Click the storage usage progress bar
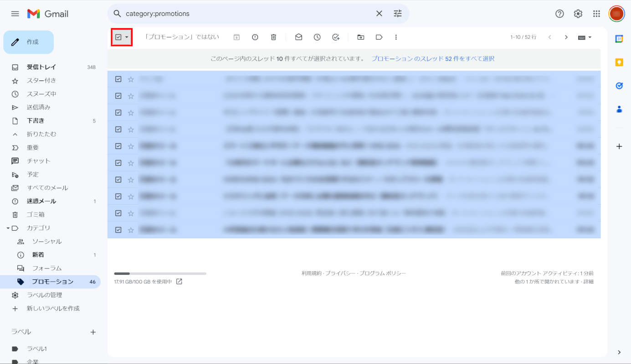This screenshot has width=631, height=364. (x=160, y=273)
